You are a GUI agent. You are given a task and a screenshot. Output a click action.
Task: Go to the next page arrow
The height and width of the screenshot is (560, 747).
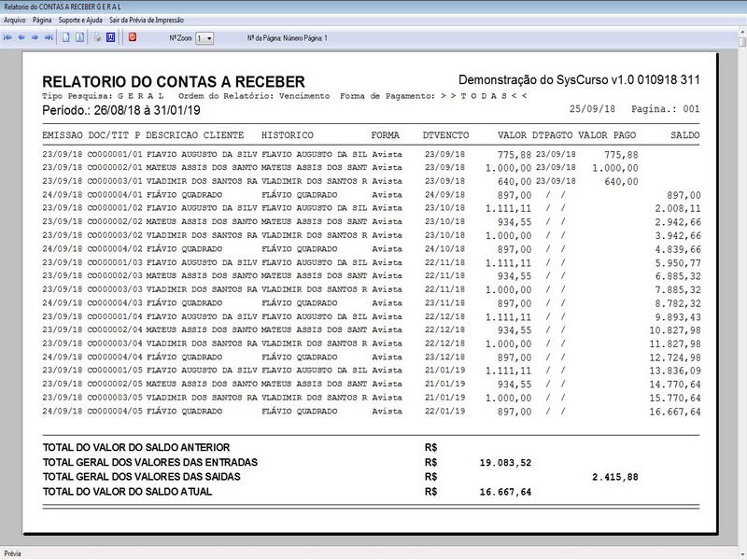[x=35, y=37]
